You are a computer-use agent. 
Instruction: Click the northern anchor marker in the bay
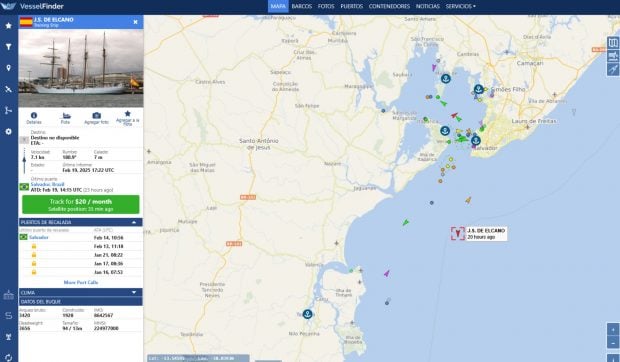coord(446,79)
